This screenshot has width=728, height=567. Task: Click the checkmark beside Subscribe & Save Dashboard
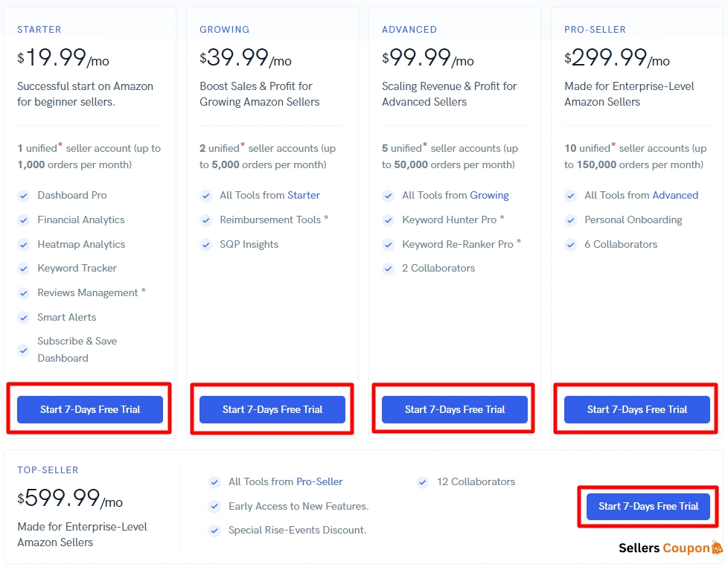[23, 350]
